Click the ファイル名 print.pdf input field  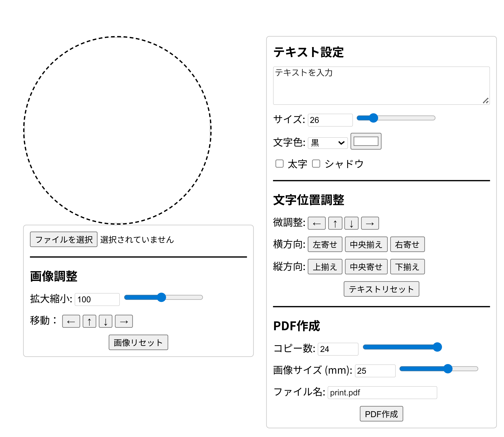click(x=382, y=393)
